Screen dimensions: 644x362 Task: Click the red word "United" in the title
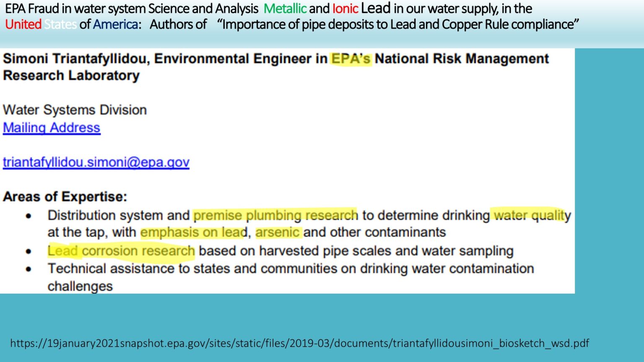tap(23, 25)
